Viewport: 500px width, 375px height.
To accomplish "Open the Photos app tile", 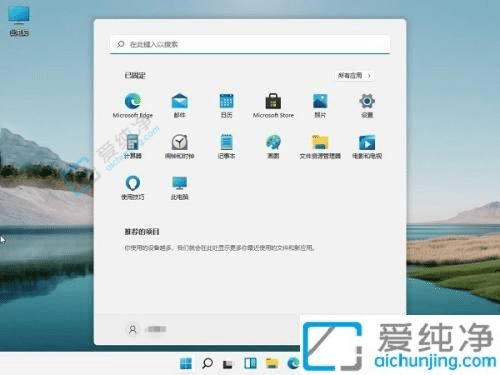I will tap(320, 105).
